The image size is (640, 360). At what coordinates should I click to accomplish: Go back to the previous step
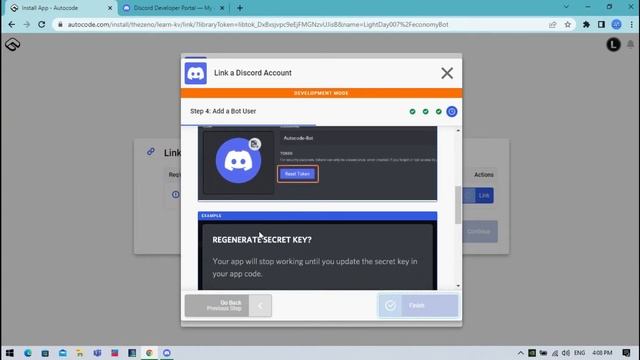pos(228,305)
